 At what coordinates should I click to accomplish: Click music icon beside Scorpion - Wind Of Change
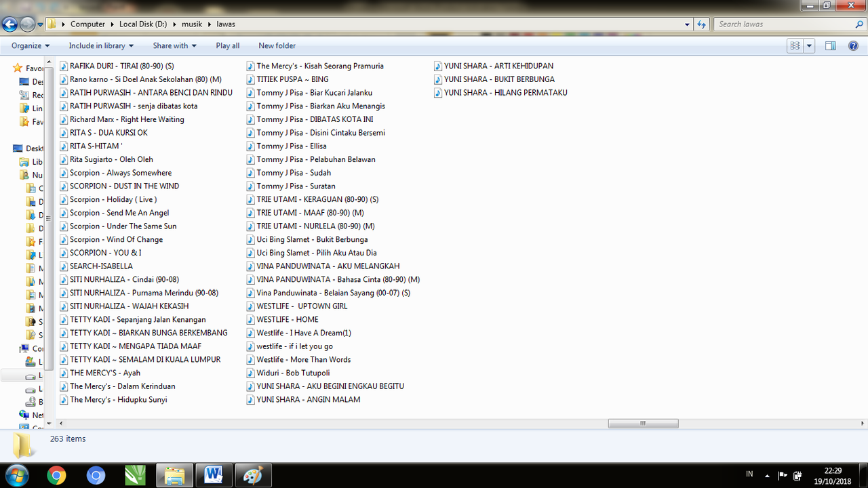[x=64, y=239]
